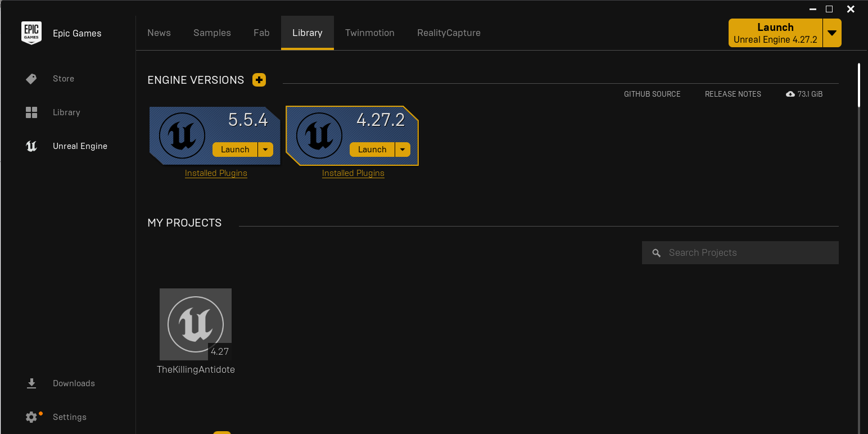The width and height of the screenshot is (868, 434).
Task: Click the Store tag icon in sidebar
Action: coord(31,79)
